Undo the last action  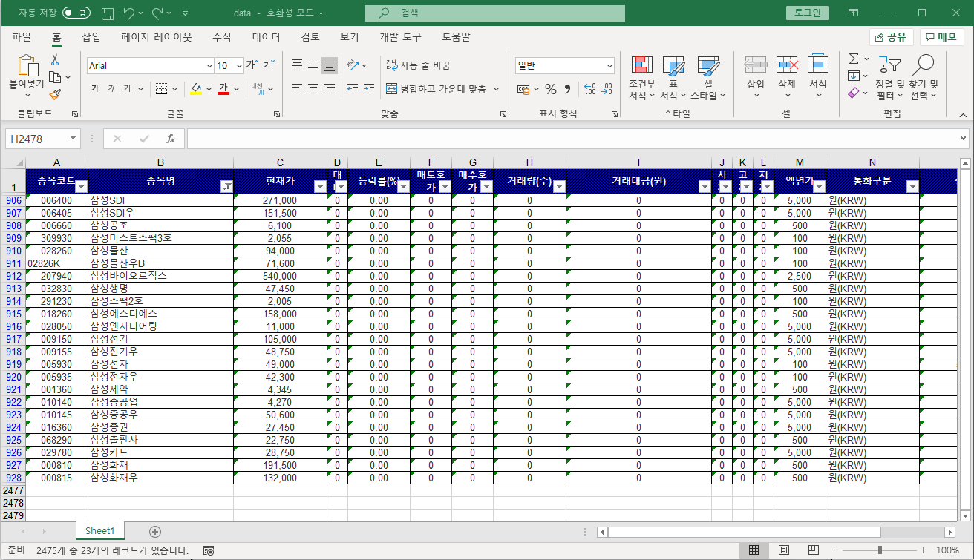click(x=129, y=13)
